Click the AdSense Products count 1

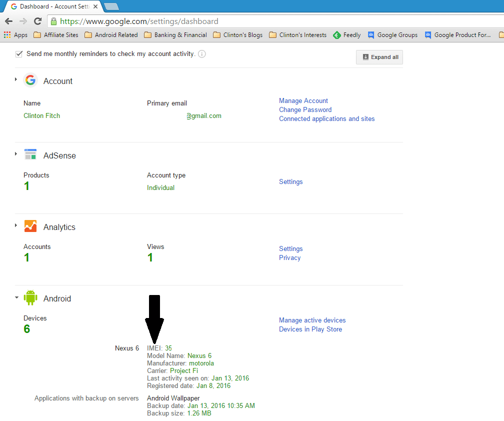coord(26,186)
